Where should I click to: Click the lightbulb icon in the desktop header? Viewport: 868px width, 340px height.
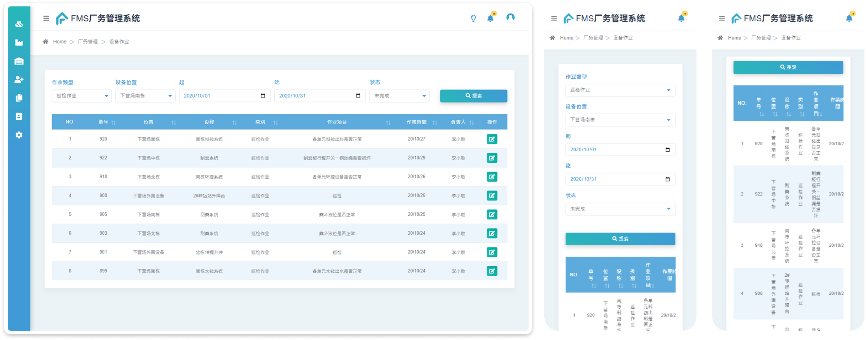click(x=473, y=18)
